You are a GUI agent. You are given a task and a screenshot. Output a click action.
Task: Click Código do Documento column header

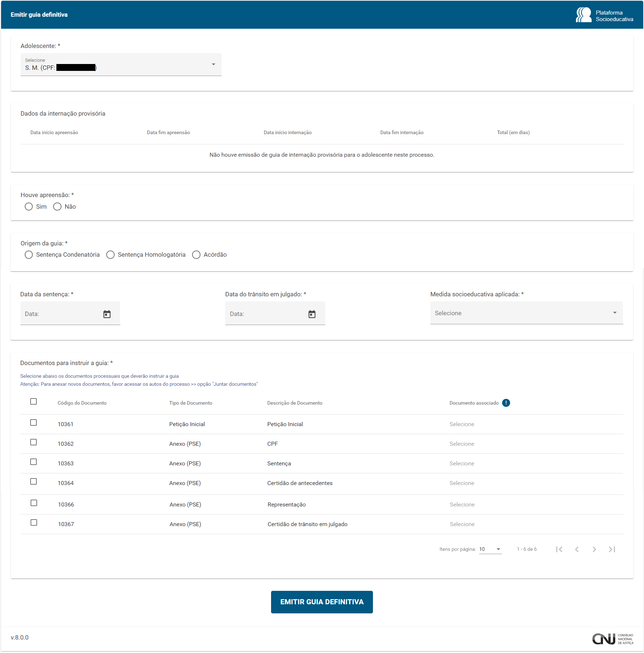[x=82, y=403]
